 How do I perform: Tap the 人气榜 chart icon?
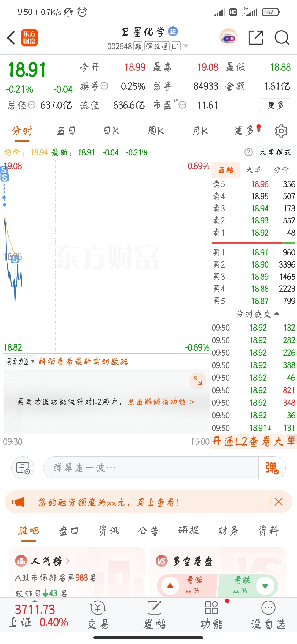tap(21, 561)
